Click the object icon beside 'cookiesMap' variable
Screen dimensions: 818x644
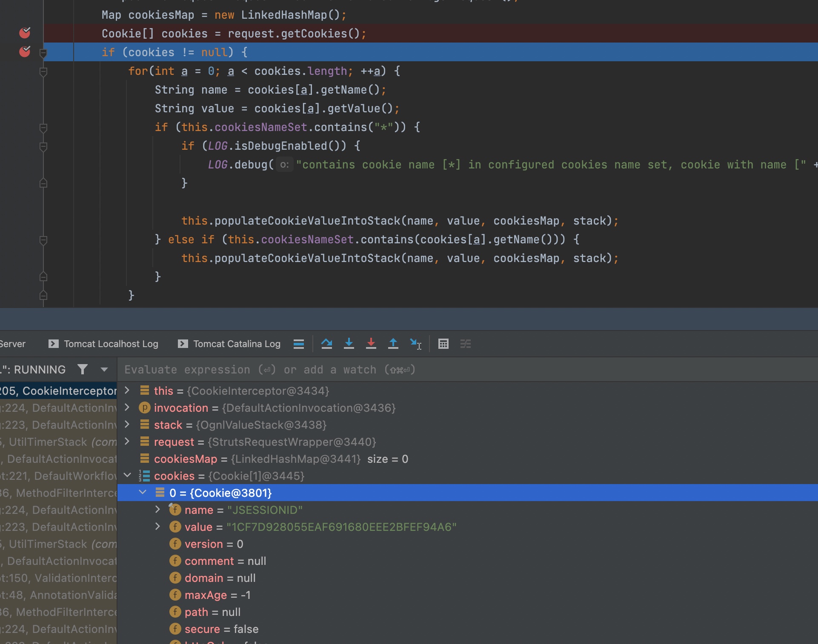[x=145, y=459]
